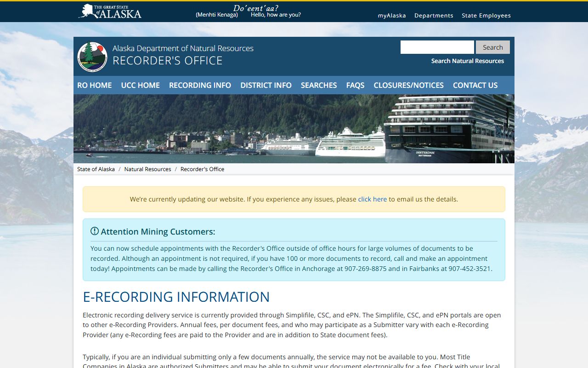Screen dimensions: 588x368
Task: Click the Natural Resources breadcrumb link
Action: tap(147, 169)
